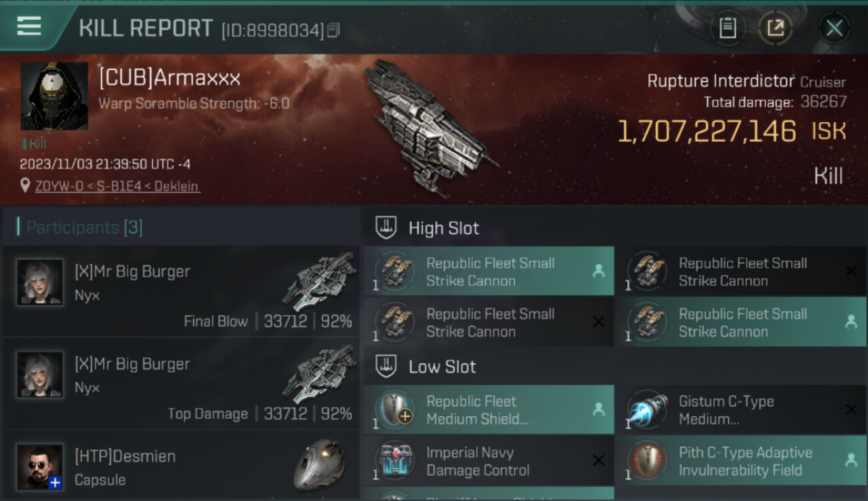Screen dimensions: 868x501
Task: Click Nyx ship icon in Final Blow row
Action: tap(318, 282)
